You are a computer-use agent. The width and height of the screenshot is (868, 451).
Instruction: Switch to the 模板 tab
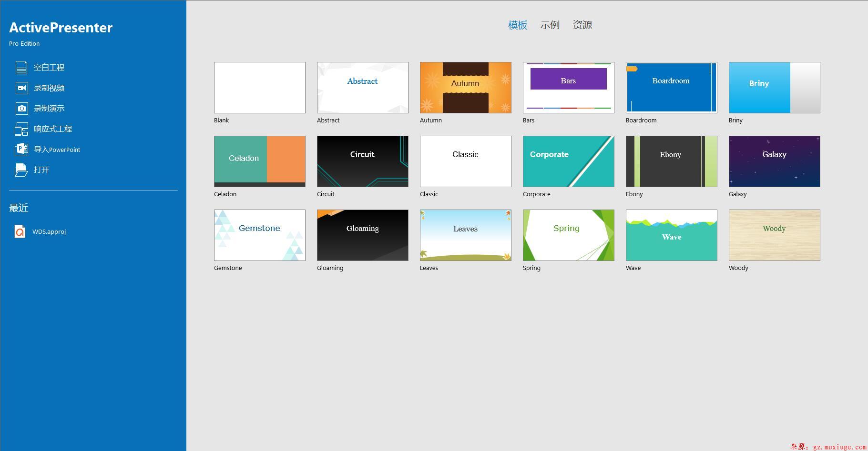point(518,25)
